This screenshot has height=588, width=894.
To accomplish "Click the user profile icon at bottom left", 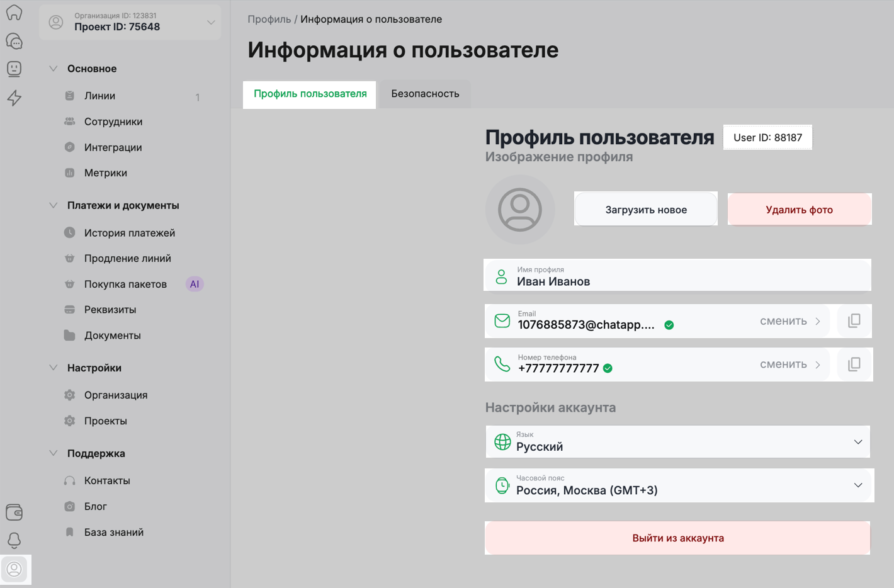I will point(14,569).
